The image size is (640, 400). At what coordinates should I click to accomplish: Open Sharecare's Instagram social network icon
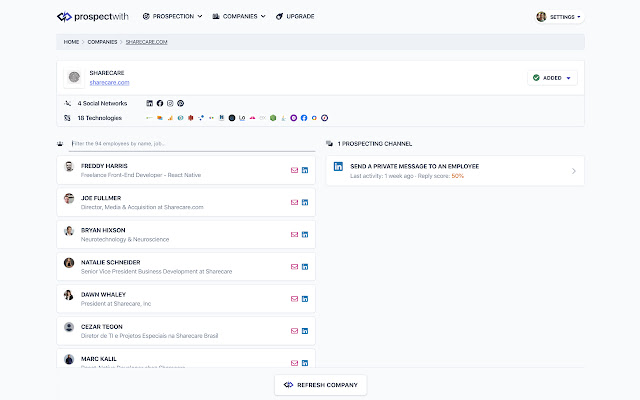pyautogui.click(x=170, y=103)
